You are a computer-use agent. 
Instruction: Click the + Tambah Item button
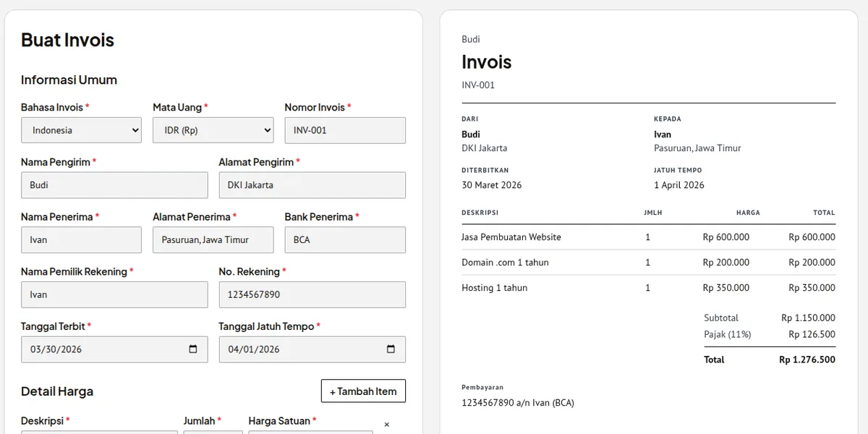click(363, 391)
